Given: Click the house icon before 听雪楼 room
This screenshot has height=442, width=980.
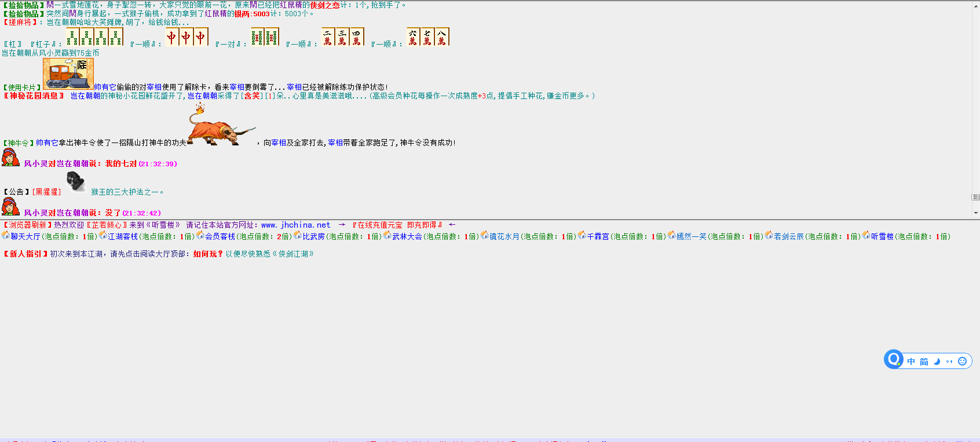Looking at the screenshot, I should tap(866, 235).
